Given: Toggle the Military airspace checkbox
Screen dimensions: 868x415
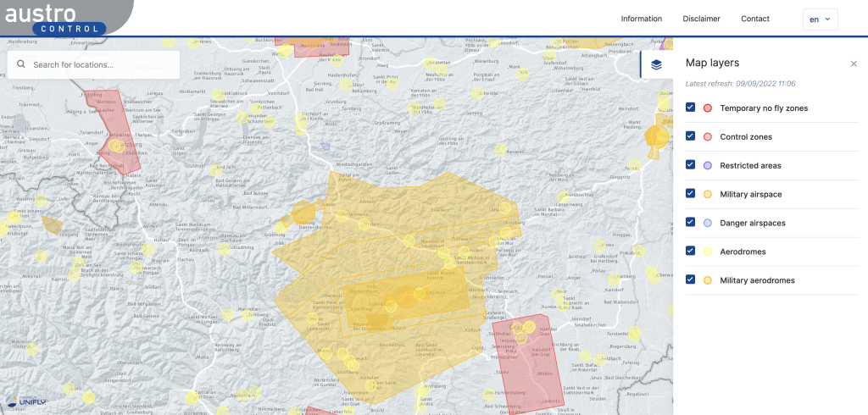Looking at the screenshot, I should (x=690, y=194).
